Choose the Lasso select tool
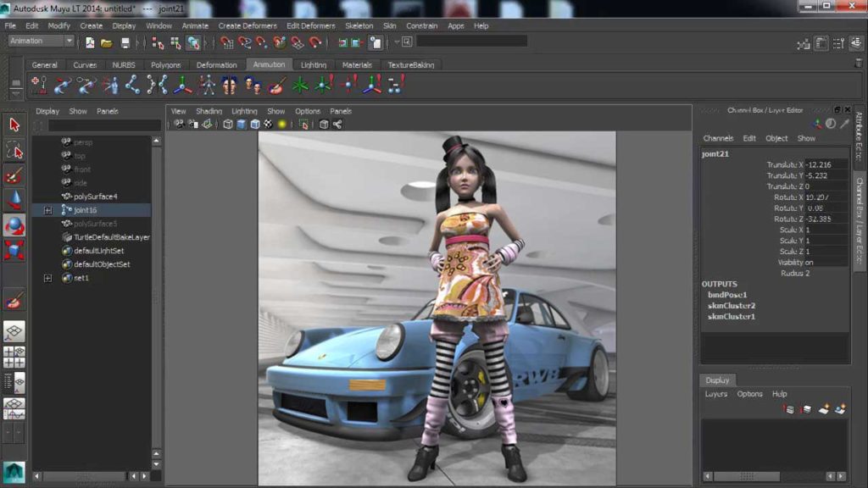 click(x=14, y=151)
